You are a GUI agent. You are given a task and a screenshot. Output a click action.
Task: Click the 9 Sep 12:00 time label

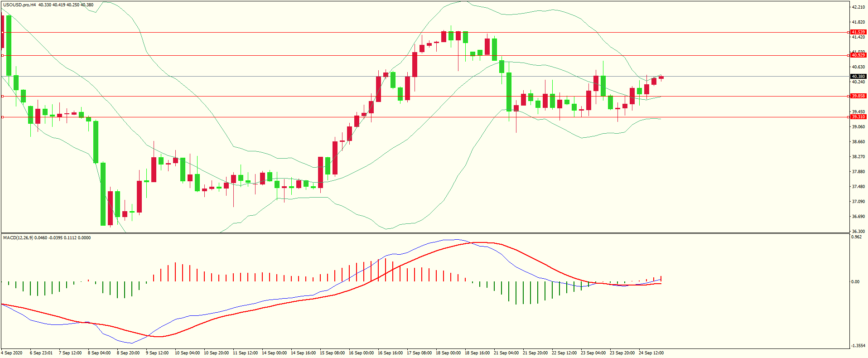coord(157,353)
